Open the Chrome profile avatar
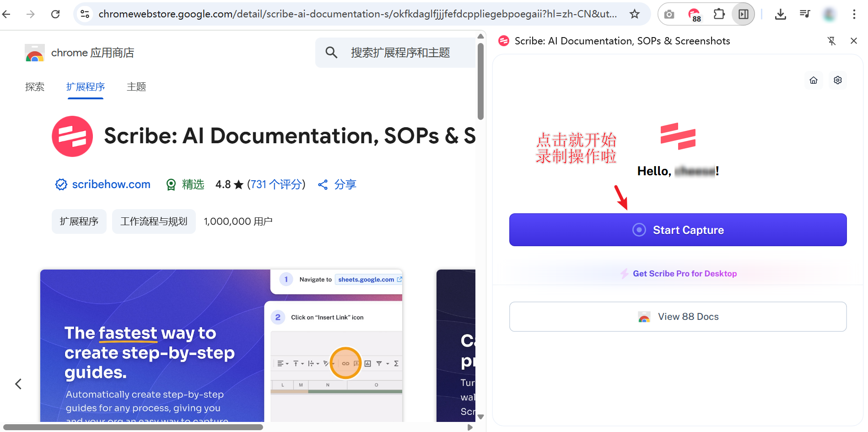 pyautogui.click(x=830, y=14)
